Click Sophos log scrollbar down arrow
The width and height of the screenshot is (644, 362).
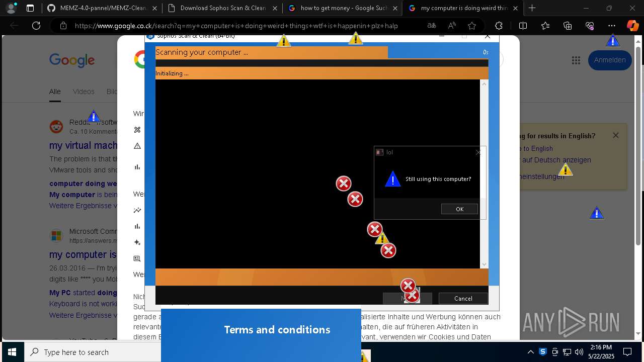pos(485,264)
